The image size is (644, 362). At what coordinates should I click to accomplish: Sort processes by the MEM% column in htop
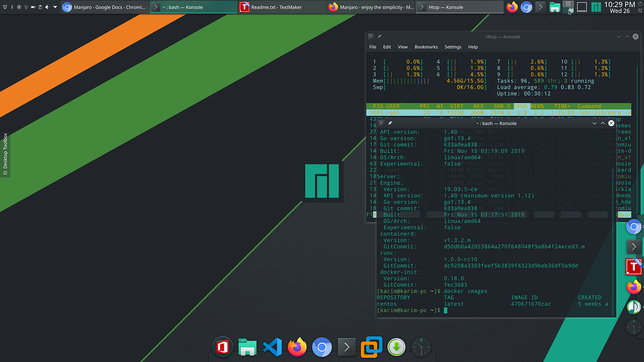pyautogui.click(x=537, y=106)
